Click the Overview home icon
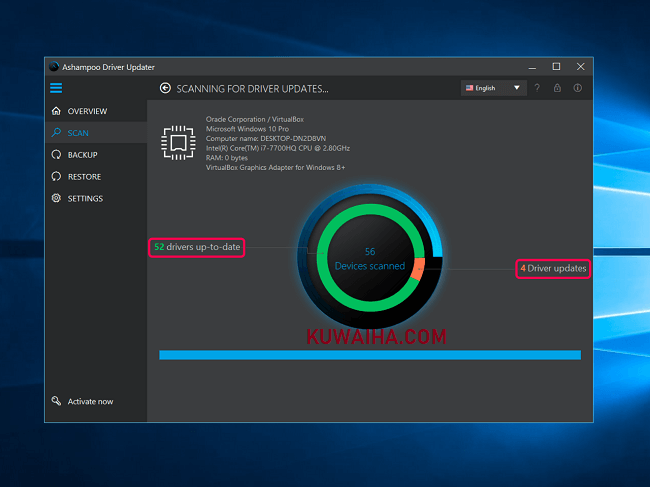 tap(56, 111)
